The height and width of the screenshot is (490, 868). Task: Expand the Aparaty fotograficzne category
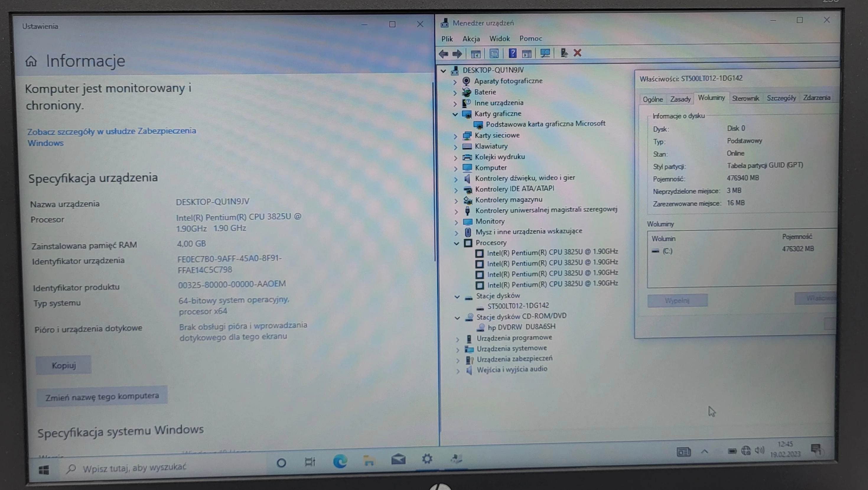(455, 82)
